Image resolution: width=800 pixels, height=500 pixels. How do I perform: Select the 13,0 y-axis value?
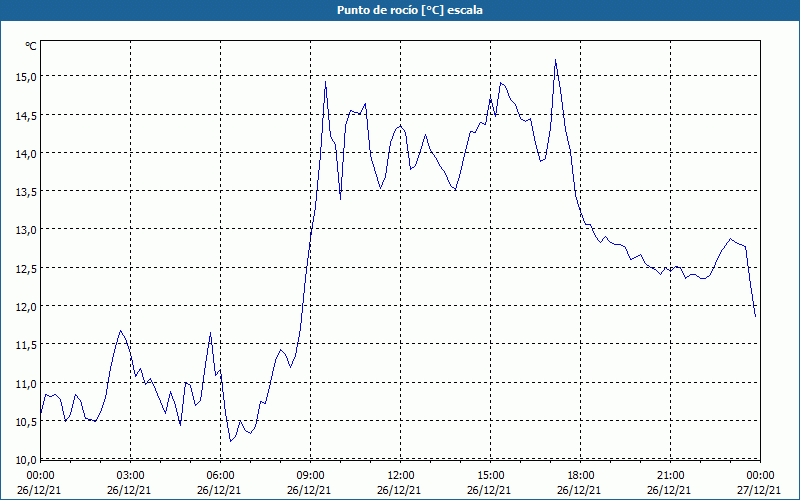[x=27, y=230]
